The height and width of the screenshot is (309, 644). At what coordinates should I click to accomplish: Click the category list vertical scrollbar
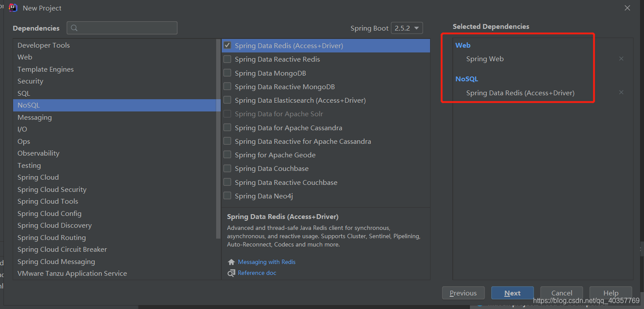tap(219, 139)
